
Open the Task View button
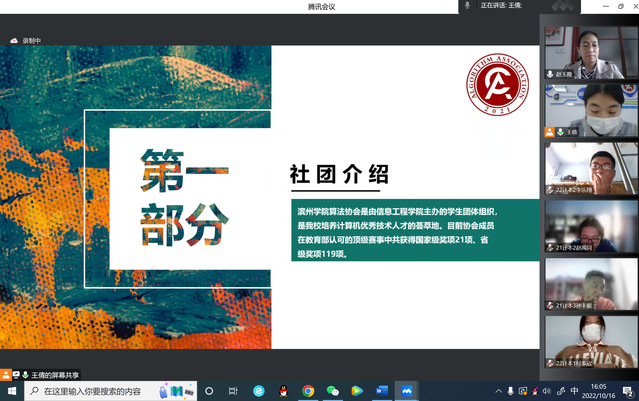tap(234, 390)
